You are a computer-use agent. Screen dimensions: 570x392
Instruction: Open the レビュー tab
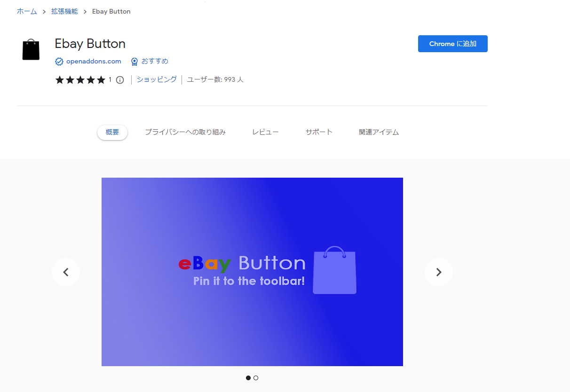click(265, 133)
